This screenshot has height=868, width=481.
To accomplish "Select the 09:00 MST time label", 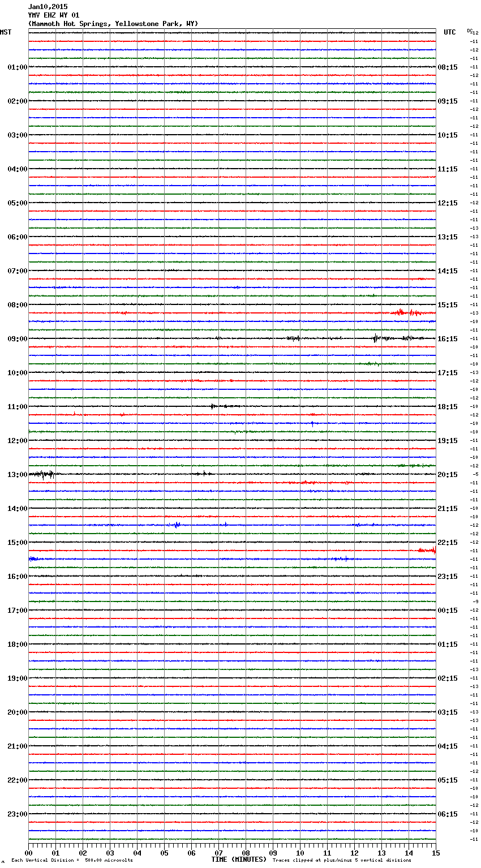I will (x=18, y=339).
